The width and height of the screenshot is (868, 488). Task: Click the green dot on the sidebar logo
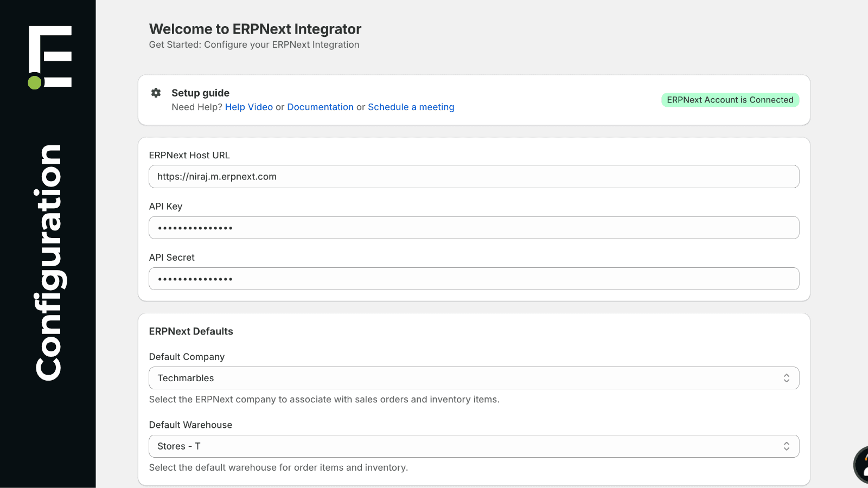[34, 82]
